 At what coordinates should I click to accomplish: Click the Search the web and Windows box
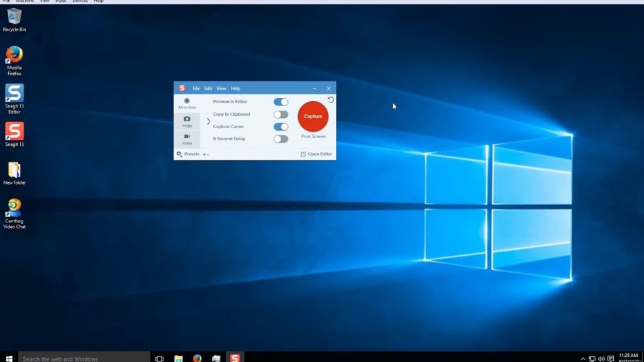pyautogui.click(x=84, y=358)
